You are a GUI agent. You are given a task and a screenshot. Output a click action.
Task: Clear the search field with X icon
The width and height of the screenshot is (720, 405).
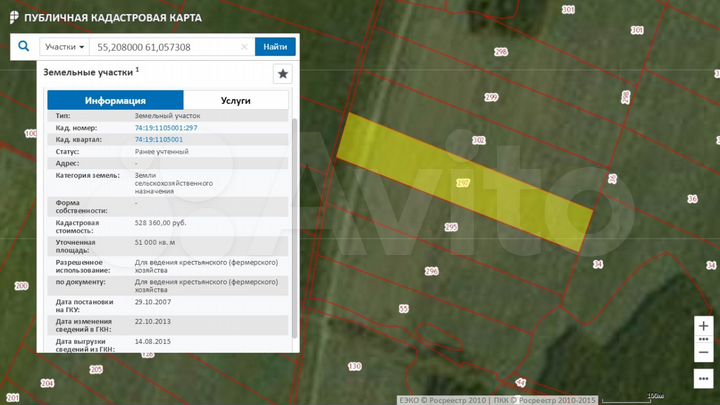pos(245,47)
